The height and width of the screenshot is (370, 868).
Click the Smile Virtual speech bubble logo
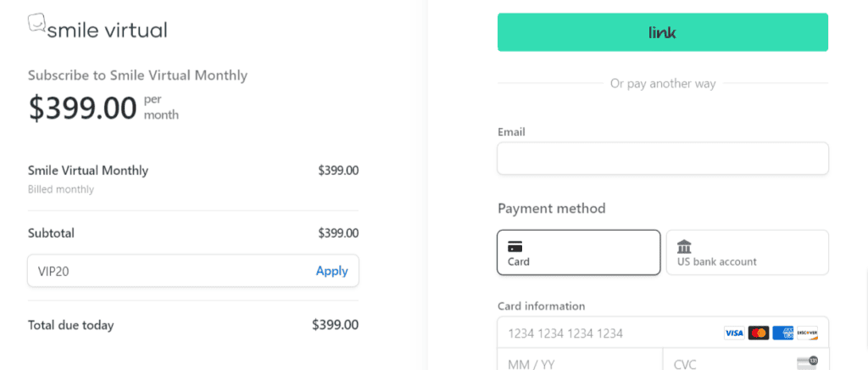tap(36, 24)
